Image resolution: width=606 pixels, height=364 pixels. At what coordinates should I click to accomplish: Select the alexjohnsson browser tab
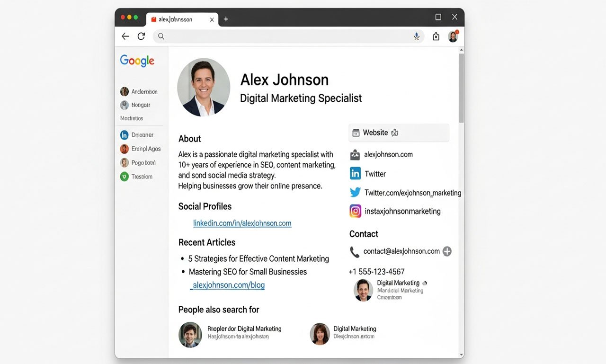pyautogui.click(x=180, y=19)
